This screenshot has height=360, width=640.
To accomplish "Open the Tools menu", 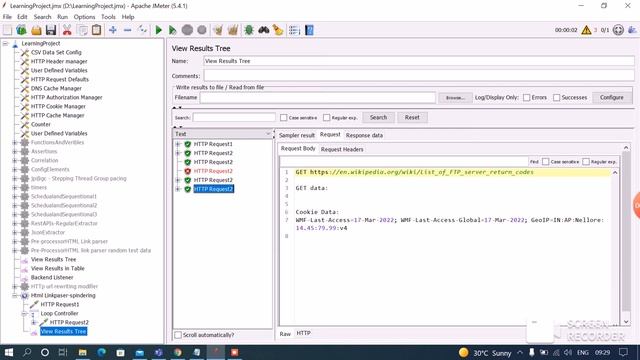I will pyautogui.click(x=108, y=17).
